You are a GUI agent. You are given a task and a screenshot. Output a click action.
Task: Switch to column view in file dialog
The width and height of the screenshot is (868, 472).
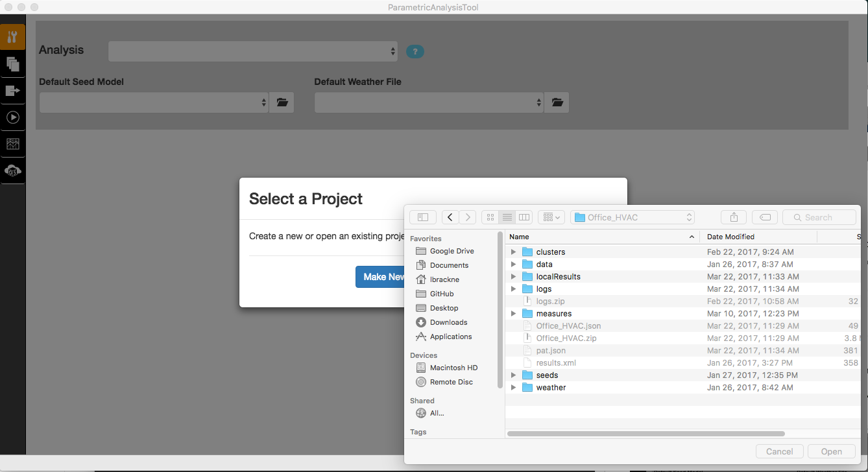[524, 217]
